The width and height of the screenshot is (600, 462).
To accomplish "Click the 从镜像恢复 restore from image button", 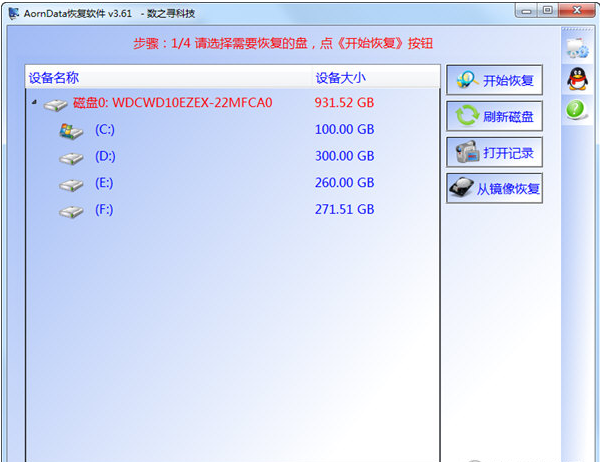I will [x=494, y=188].
